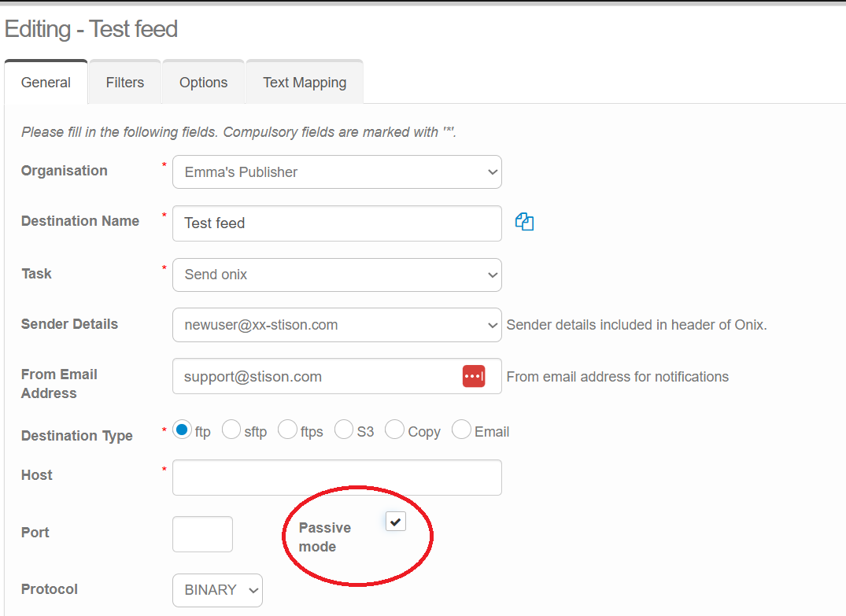846x616 pixels.
Task: Select the General tab
Action: point(46,83)
